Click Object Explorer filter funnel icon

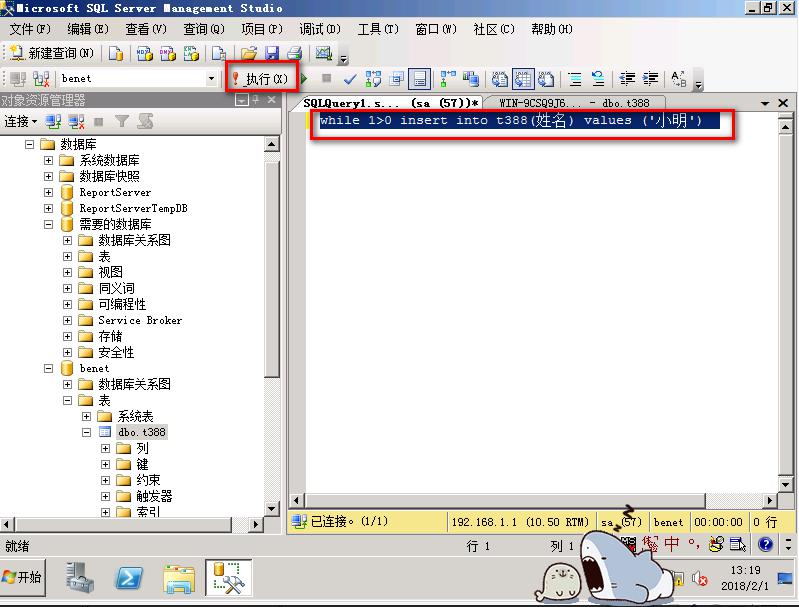[122, 121]
